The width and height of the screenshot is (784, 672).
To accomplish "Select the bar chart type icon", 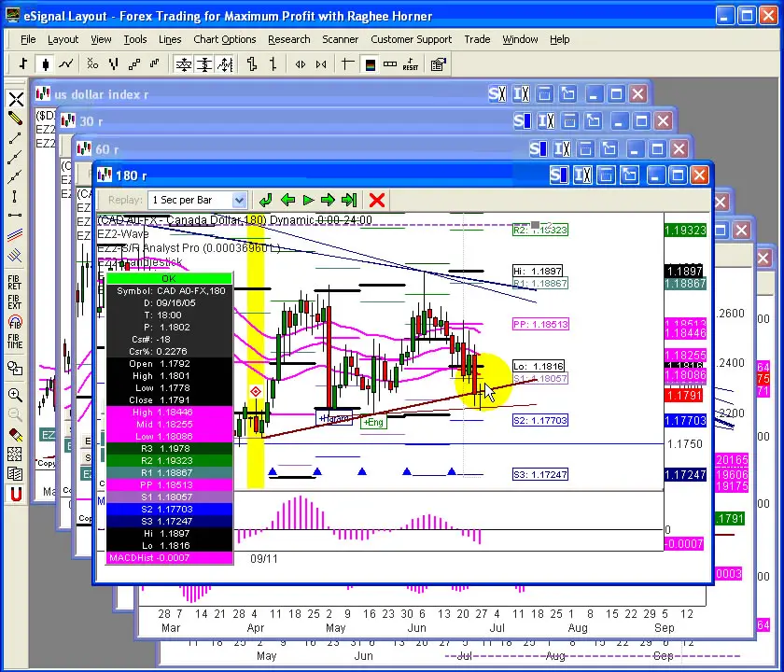I will coord(23,64).
